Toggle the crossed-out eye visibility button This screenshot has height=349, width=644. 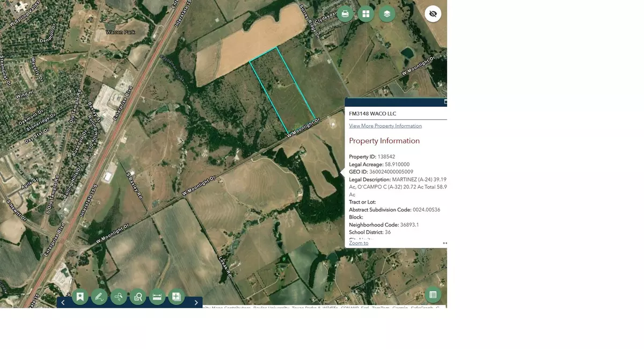coord(433,14)
